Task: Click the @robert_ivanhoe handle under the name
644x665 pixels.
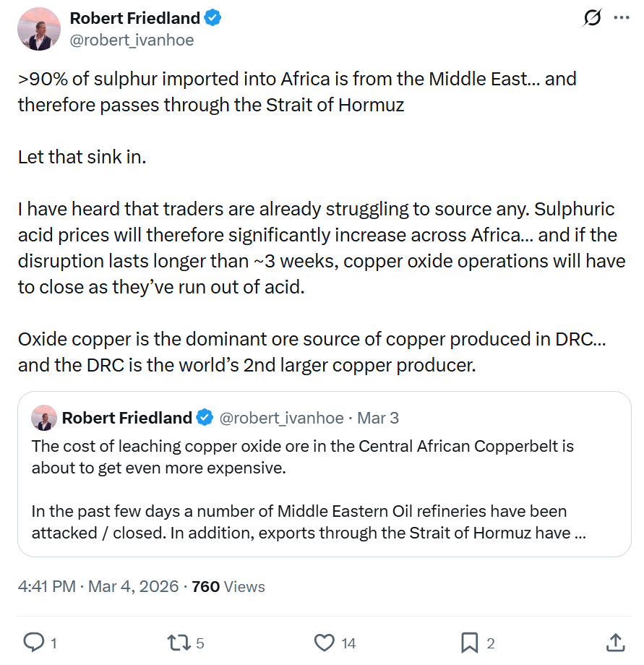Action: (132, 40)
